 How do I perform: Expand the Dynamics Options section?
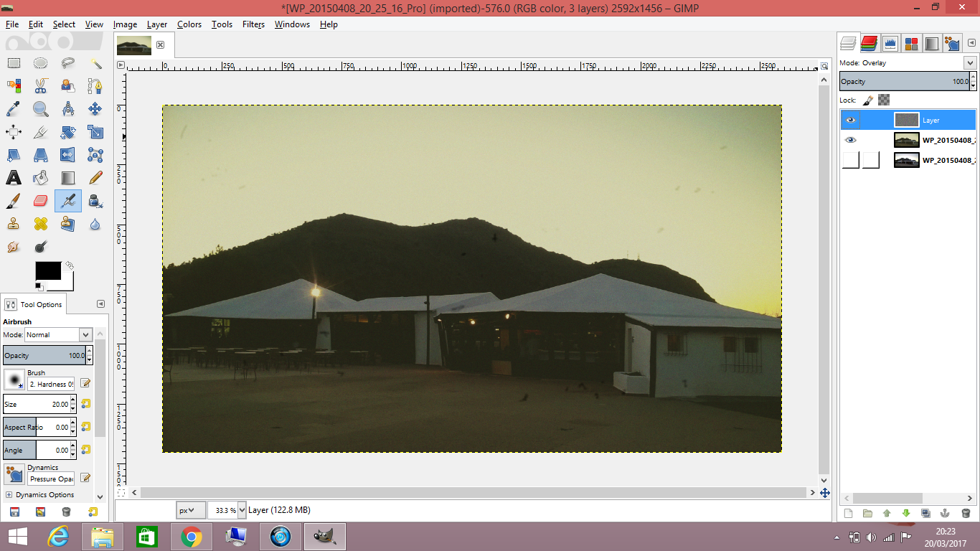(x=9, y=495)
